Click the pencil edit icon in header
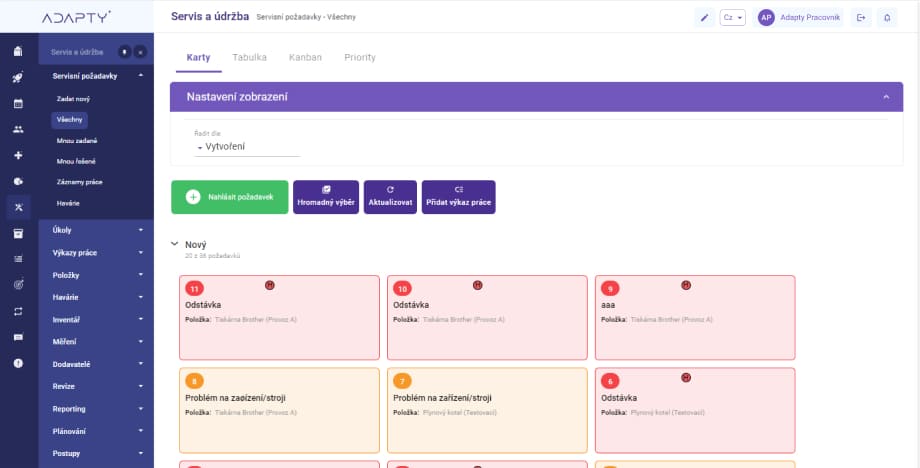The image size is (920, 468). point(704,18)
